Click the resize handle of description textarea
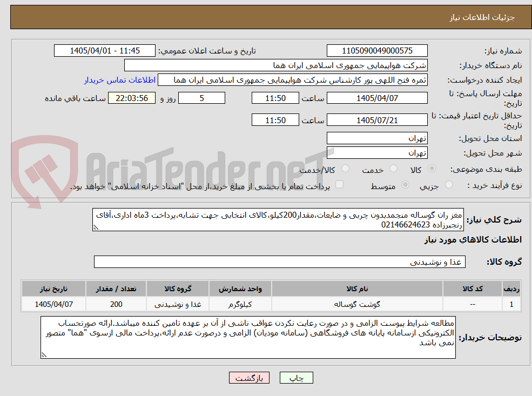The width and height of the screenshot is (532, 396). (x=96, y=227)
